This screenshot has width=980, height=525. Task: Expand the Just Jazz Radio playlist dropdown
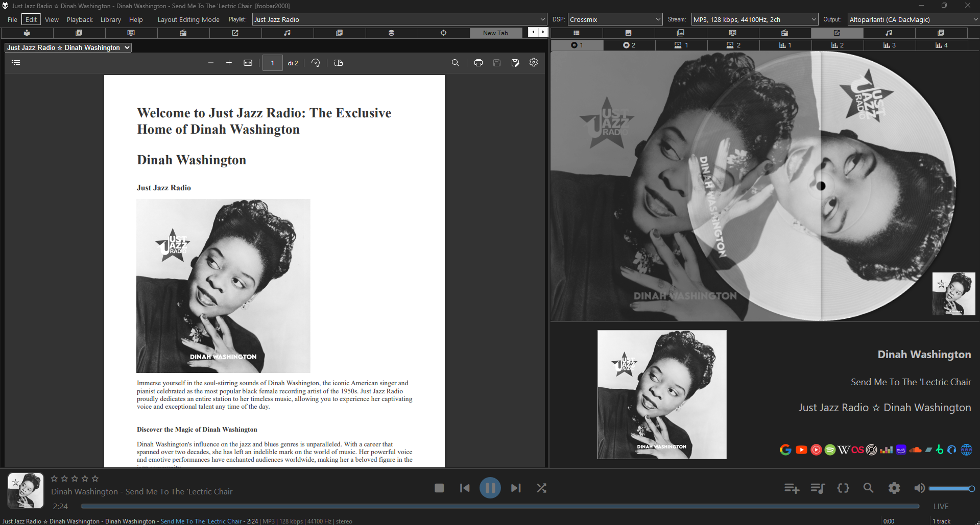coord(400,19)
